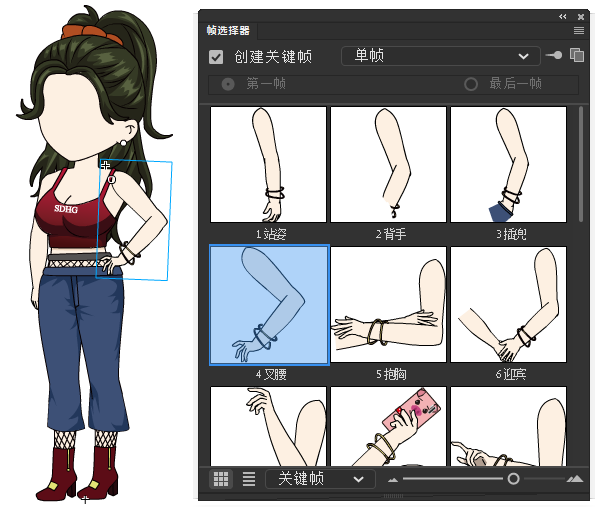Select the 帧选择器 panel tab
Image resolution: width=598 pixels, height=512 pixels.
pos(228,30)
